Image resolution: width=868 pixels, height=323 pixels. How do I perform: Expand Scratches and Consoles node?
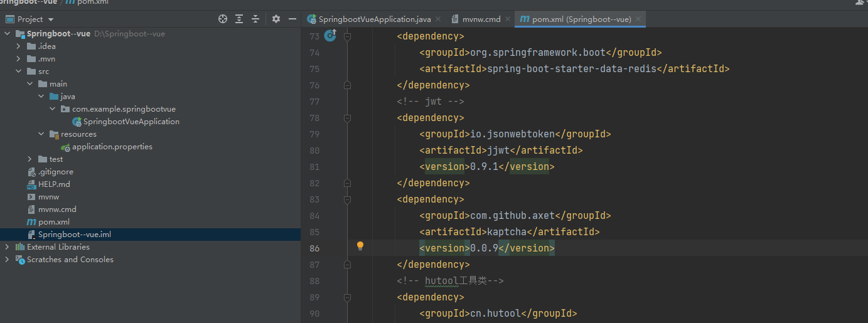coord(8,260)
